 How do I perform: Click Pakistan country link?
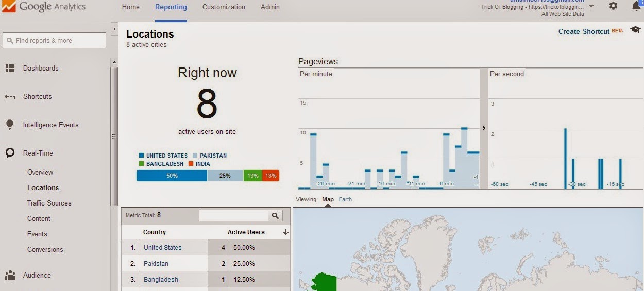pos(156,263)
